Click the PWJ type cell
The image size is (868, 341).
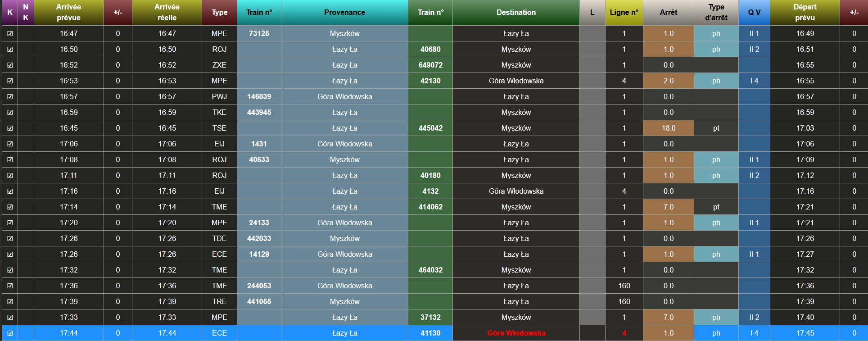pos(220,97)
